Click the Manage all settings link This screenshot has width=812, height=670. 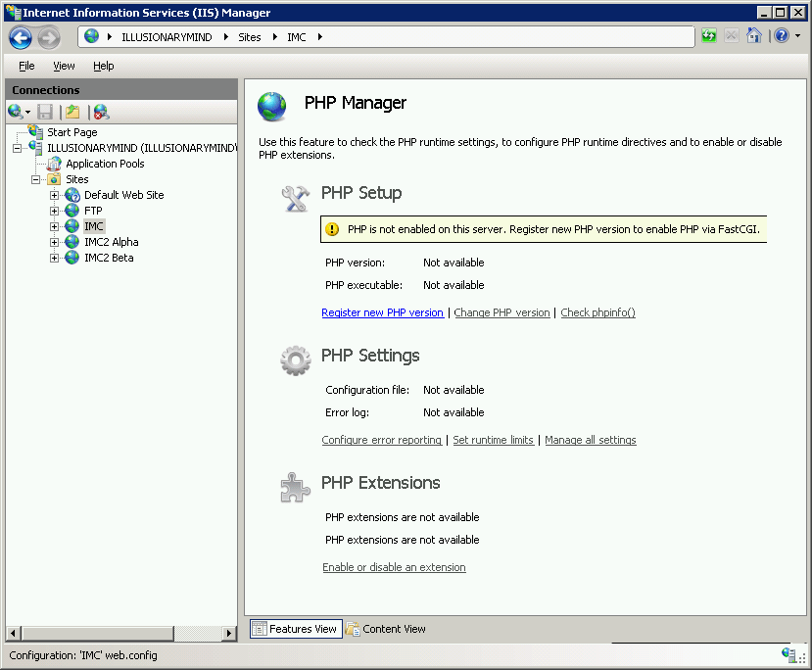591,440
